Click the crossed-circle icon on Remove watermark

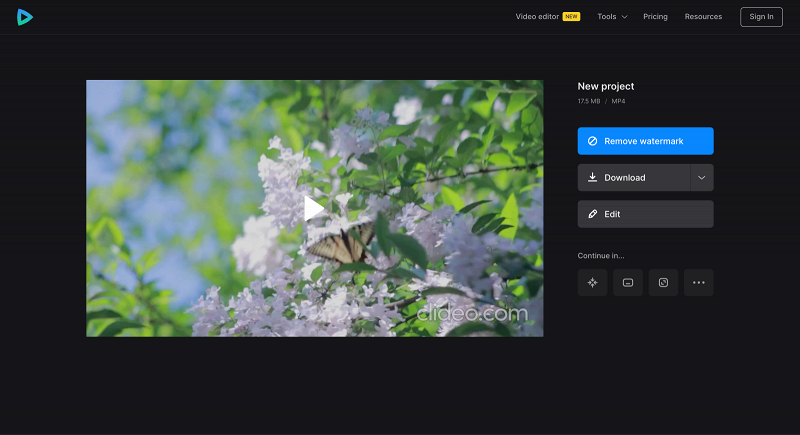[x=592, y=141]
